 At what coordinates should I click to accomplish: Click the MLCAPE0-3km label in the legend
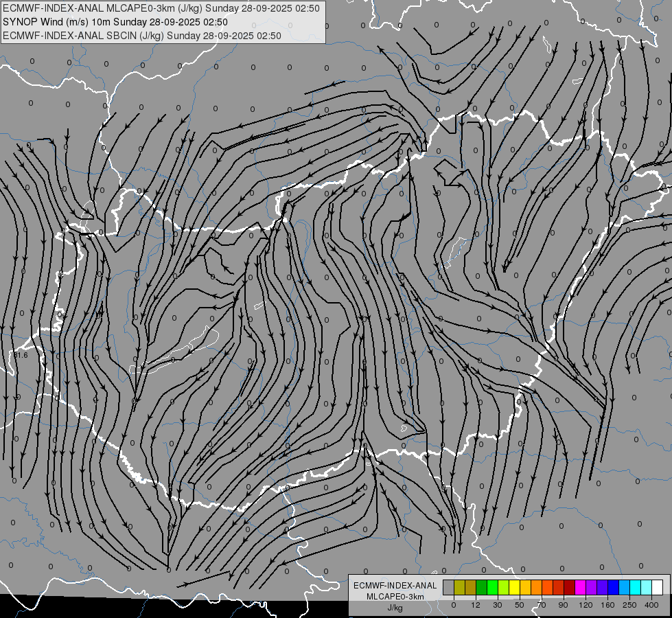(x=395, y=597)
